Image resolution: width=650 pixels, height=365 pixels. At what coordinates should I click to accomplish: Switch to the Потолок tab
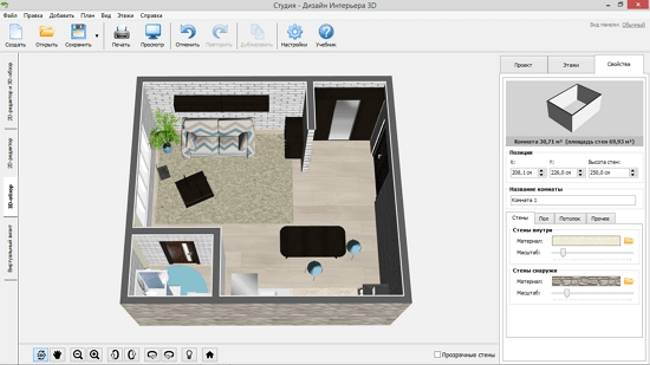click(570, 218)
